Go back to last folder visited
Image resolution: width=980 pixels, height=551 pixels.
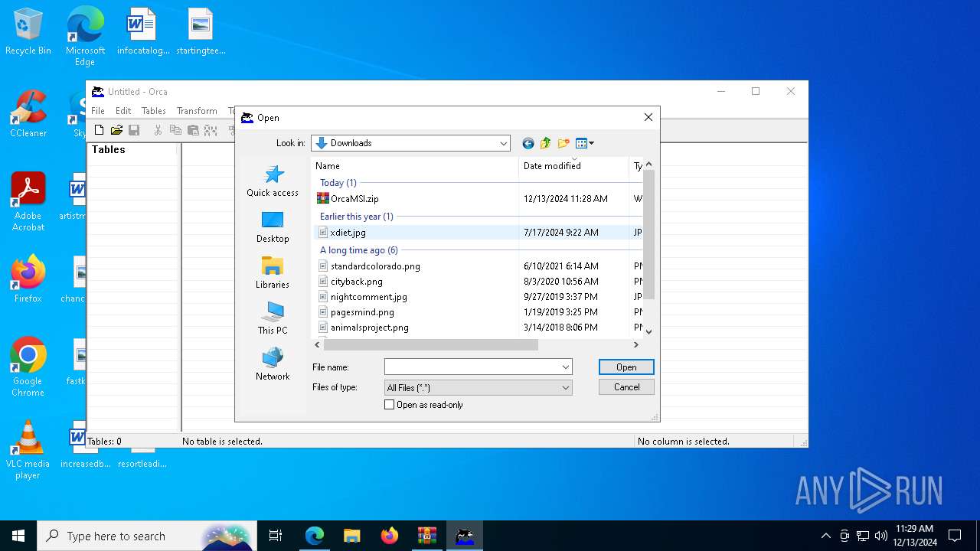coord(528,143)
